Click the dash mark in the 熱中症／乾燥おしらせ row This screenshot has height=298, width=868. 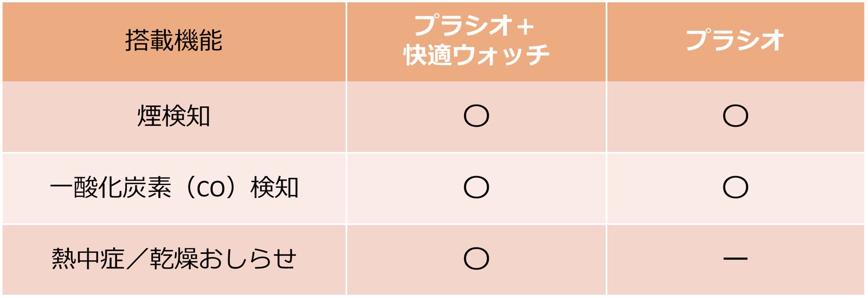click(x=735, y=258)
